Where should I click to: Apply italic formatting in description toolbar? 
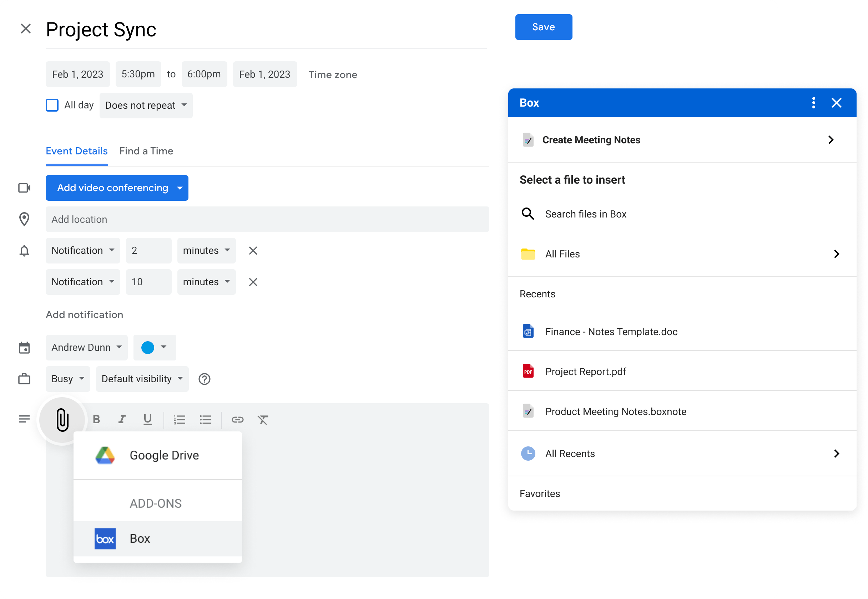pyautogui.click(x=122, y=419)
